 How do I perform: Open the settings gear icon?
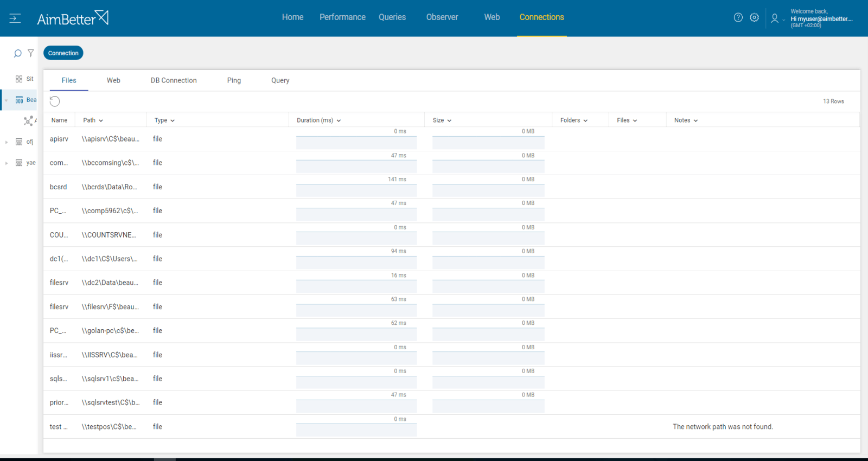754,17
